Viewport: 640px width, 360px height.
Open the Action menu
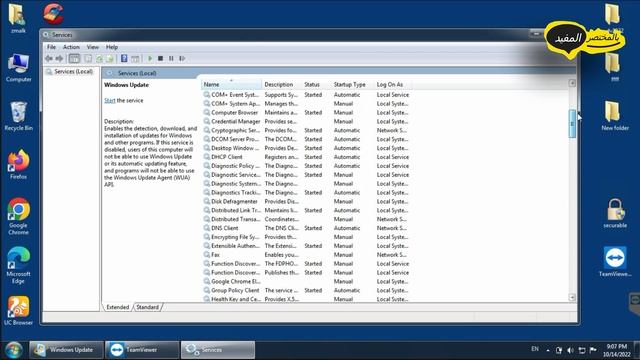click(x=71, y=47)
